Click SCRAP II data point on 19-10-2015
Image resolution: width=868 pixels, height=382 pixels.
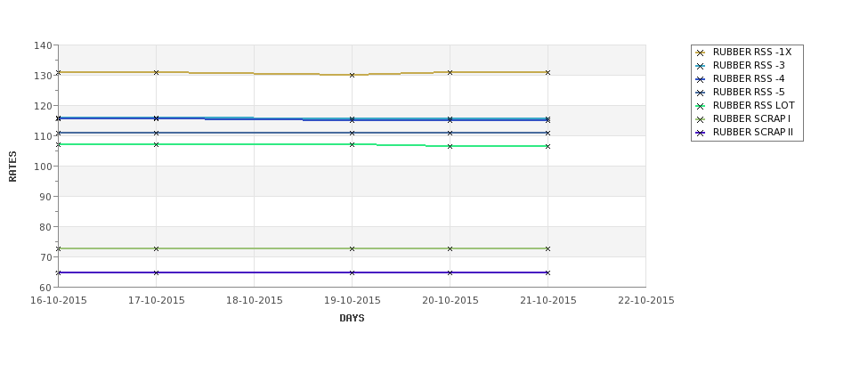pos(352,273)
